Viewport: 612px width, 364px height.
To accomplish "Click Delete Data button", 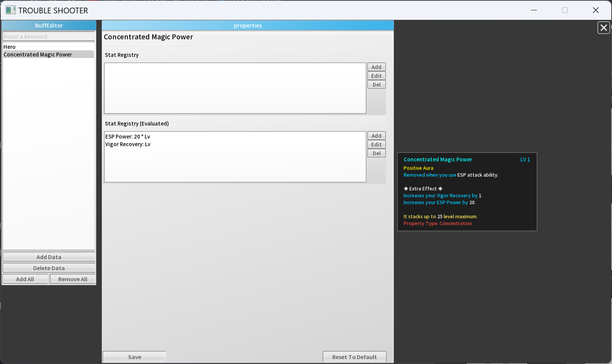I will point(49,268).
